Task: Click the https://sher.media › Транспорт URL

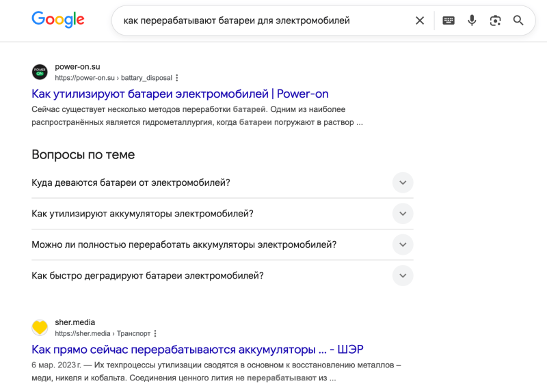Action: coord(103,333)
